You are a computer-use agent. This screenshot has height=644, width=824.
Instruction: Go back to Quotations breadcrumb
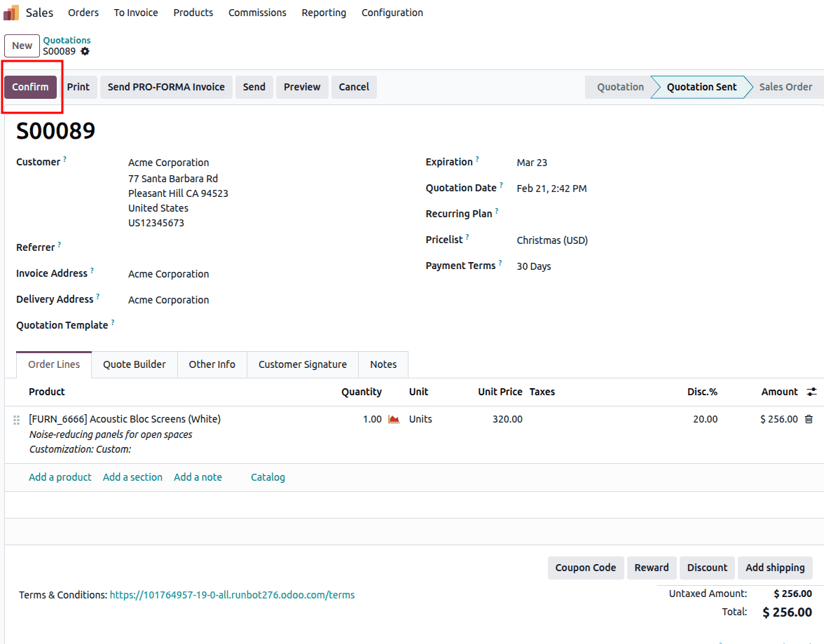[67, 40]
